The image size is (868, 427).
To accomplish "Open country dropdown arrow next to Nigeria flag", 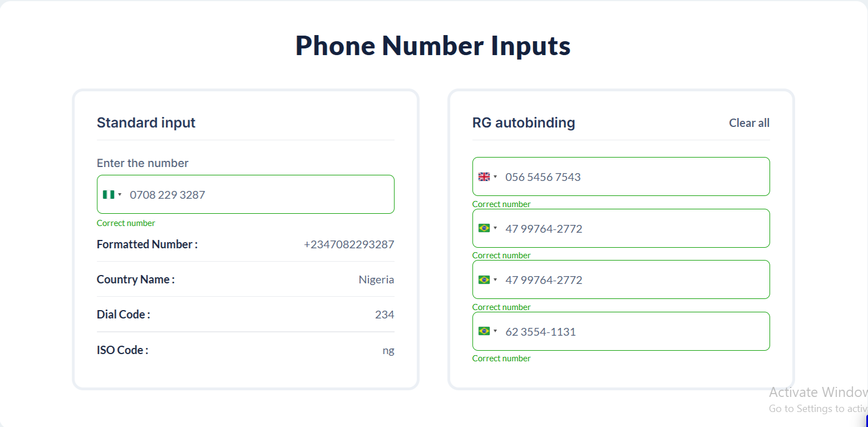I will click(120, 195).
